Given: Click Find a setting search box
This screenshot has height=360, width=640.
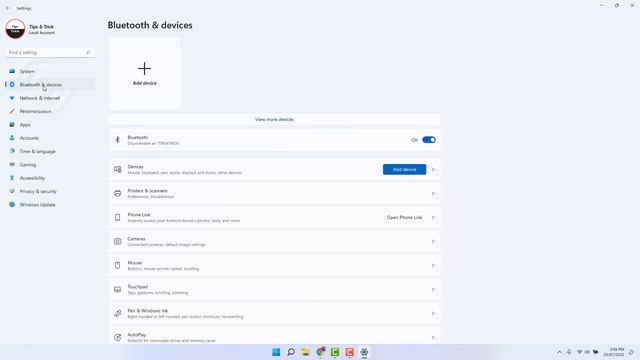Looking at the screenshot, I should pyautogui.click(x=50, y=52).
